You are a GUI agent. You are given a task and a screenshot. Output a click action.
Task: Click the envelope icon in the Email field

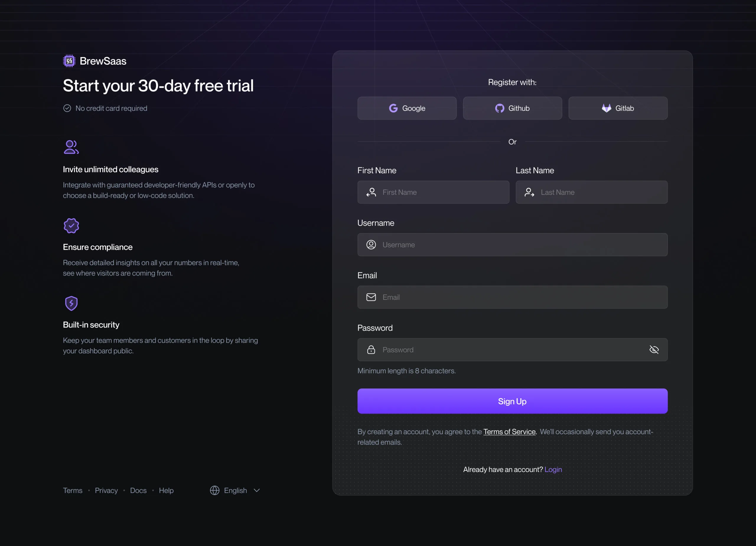coord(371,297)
